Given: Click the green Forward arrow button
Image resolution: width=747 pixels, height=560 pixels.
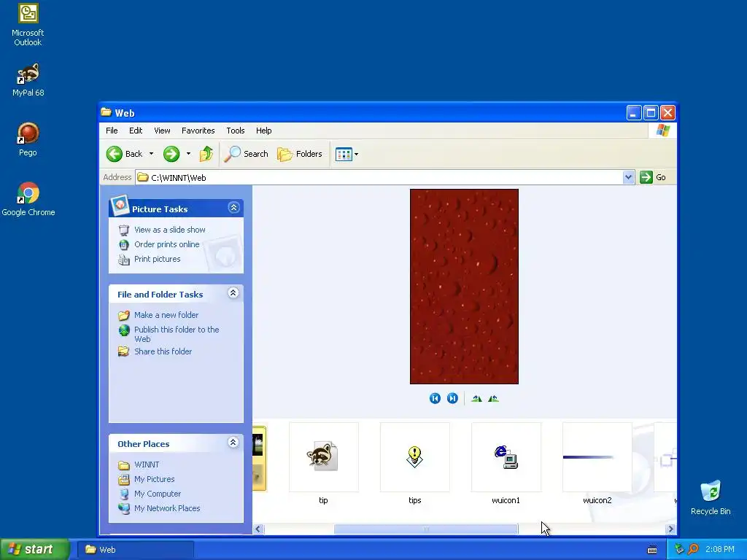Looking at the screenshot, I should coord(171,154).
